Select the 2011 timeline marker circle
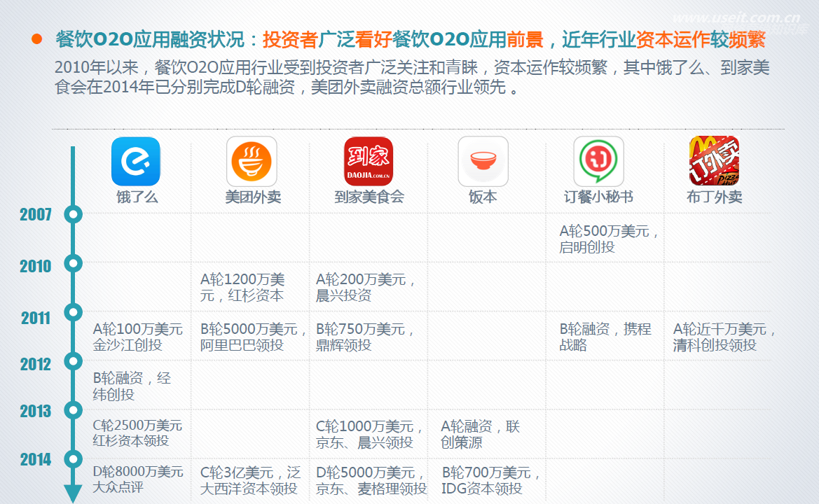This screenshot has height=504, width=819. pos(73,312)
